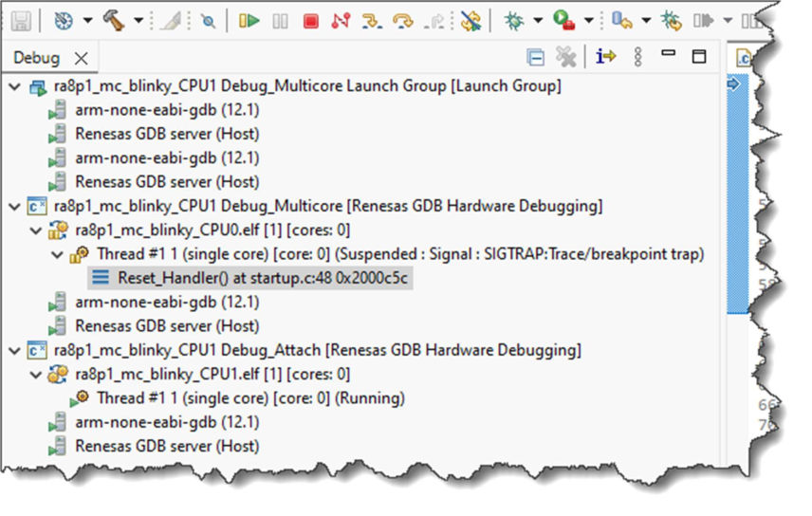Image resolution: width=812 pixels, height=516 pixels.
Task: Select first arm-none-eabi-gdb under Launch Group
Action: [167, 110]
